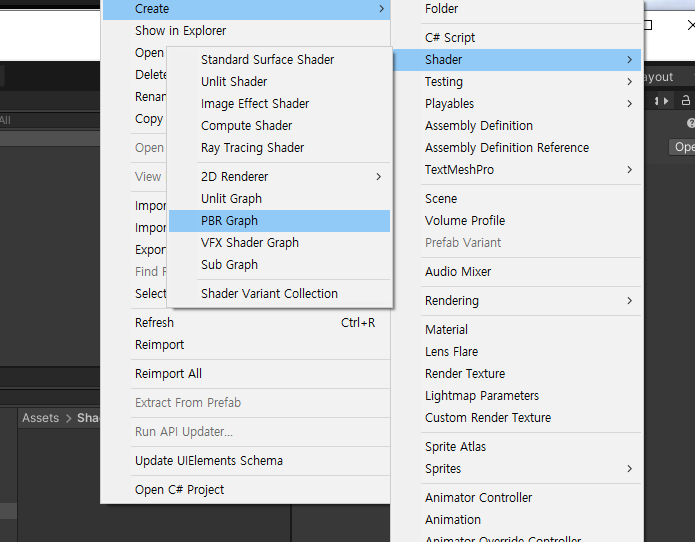Screen dimensions: 695x542
Task: Click Update UIElements Schema
Action: (246, 460)
